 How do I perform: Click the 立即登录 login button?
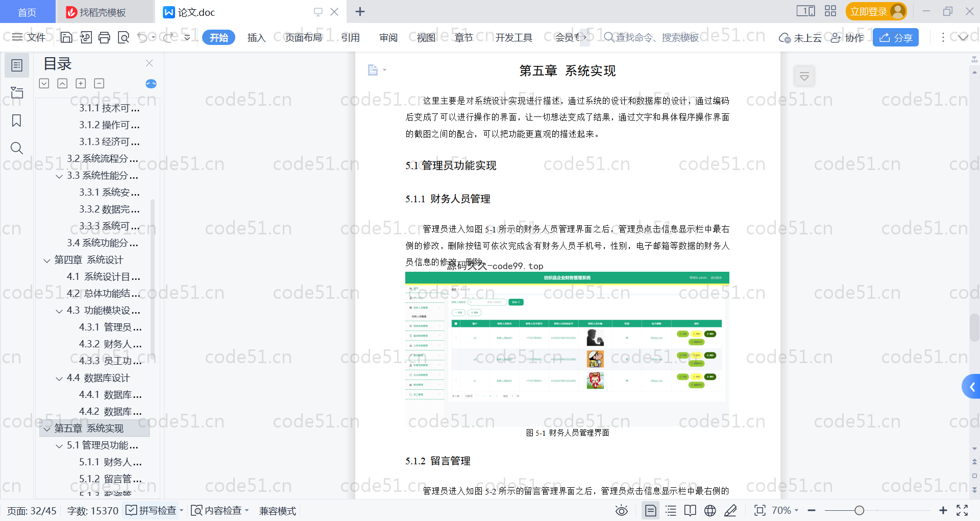click(x=875, y=11)
